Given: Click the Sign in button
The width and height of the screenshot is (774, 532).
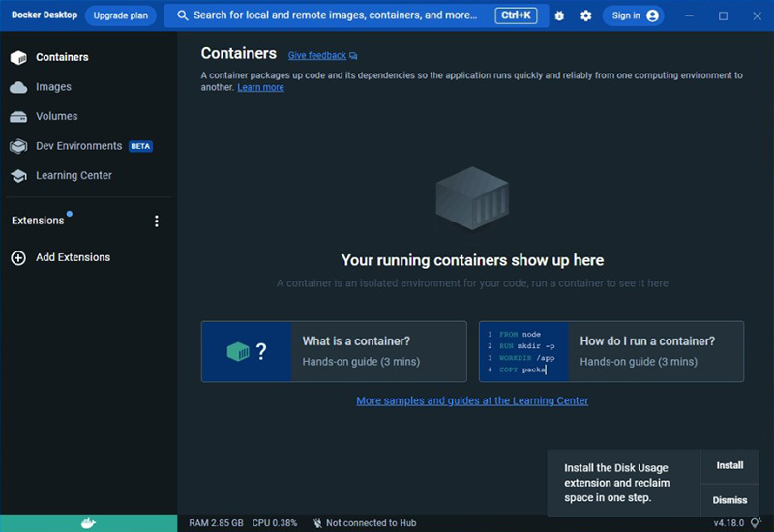Looking at the screenshot, I should point(634,15).
